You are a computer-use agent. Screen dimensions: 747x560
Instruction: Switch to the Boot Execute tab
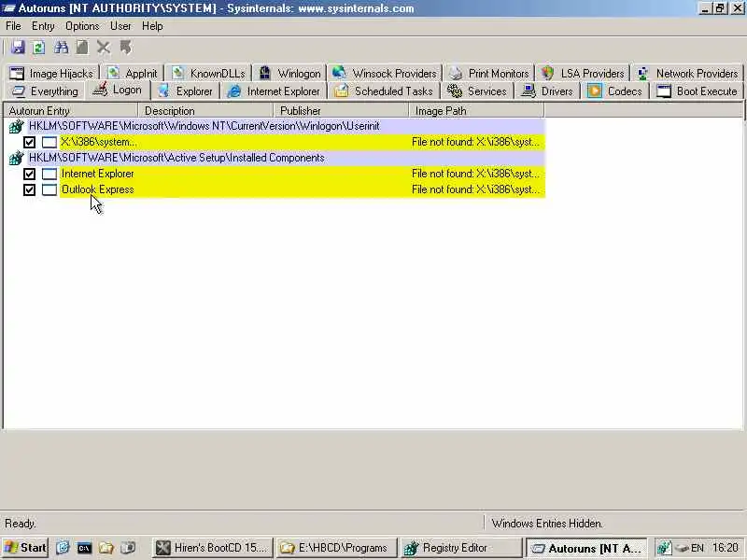coord(697,91)
